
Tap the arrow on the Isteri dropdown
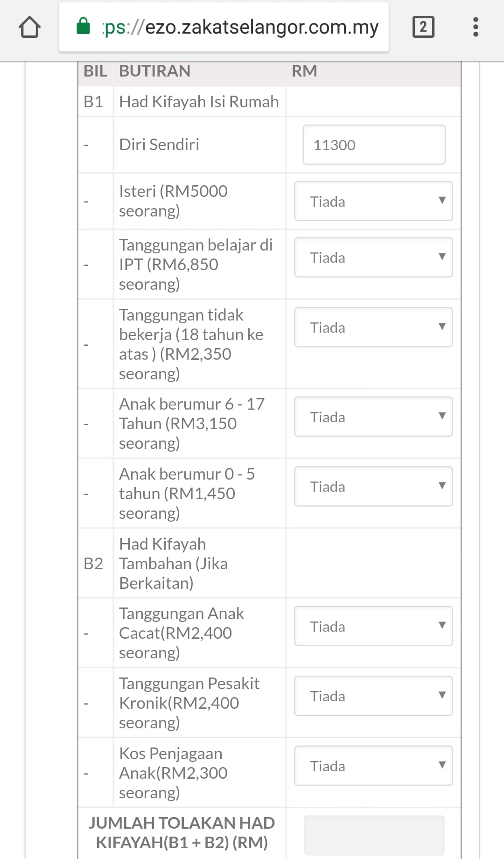pos(442,201)
